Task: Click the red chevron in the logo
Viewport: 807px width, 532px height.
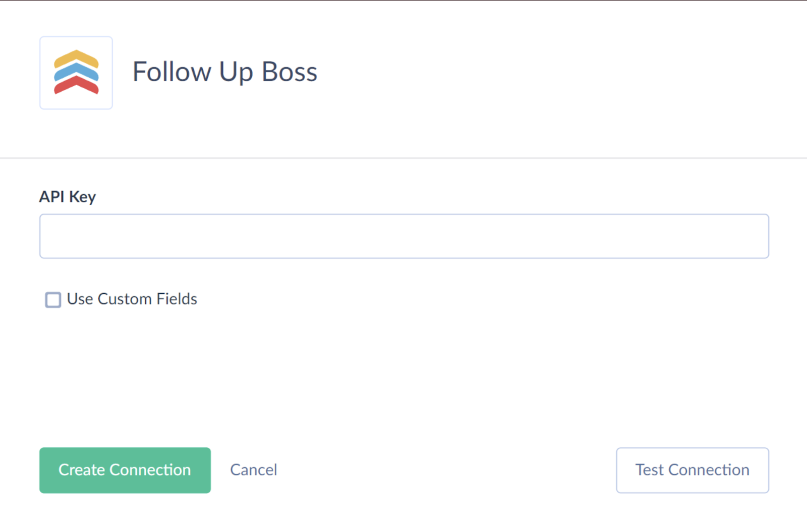Action: click(76, 84)
